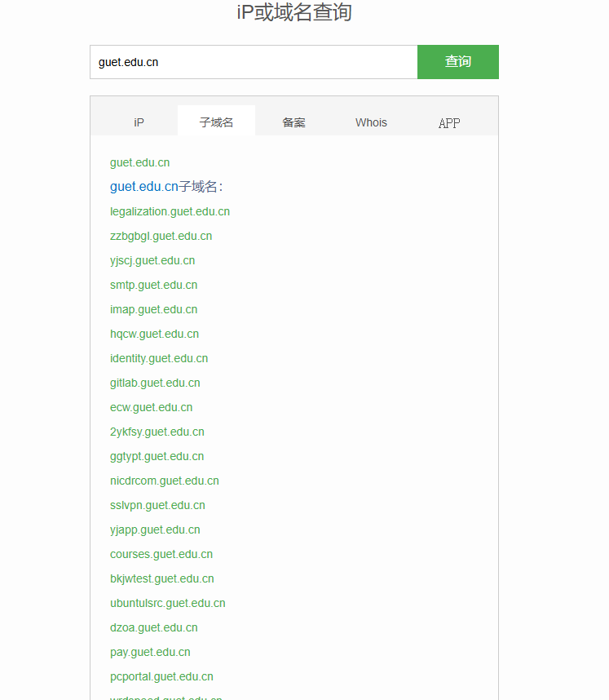This screenshot has height=700, width=609.
Task: Switch to the Whois tab
Action: [x=371, y=122]
